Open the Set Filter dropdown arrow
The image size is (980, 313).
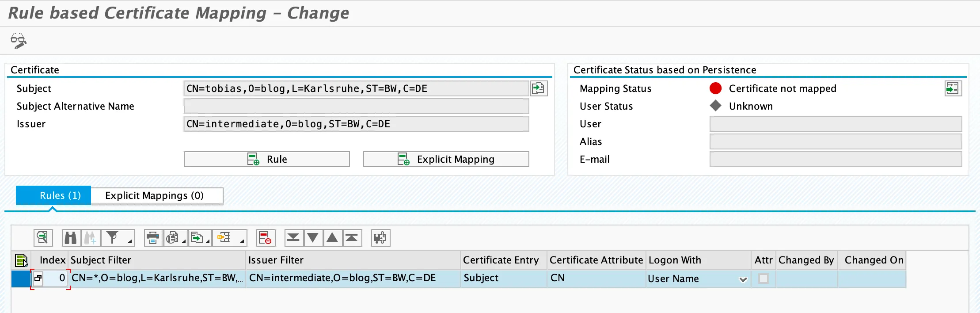pyautogui.click(x=130, y=241)
